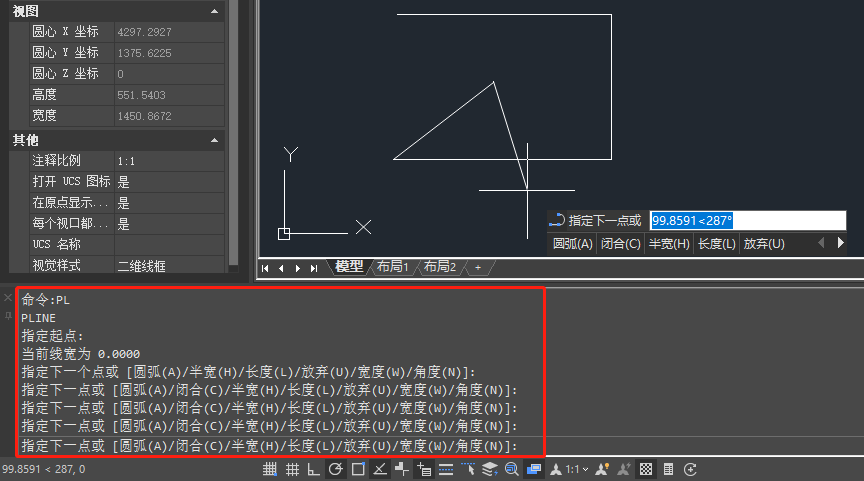Go to previous layout tab arrow
The width and height of the screenshot is (864, 481).
[x=282, y=268]
